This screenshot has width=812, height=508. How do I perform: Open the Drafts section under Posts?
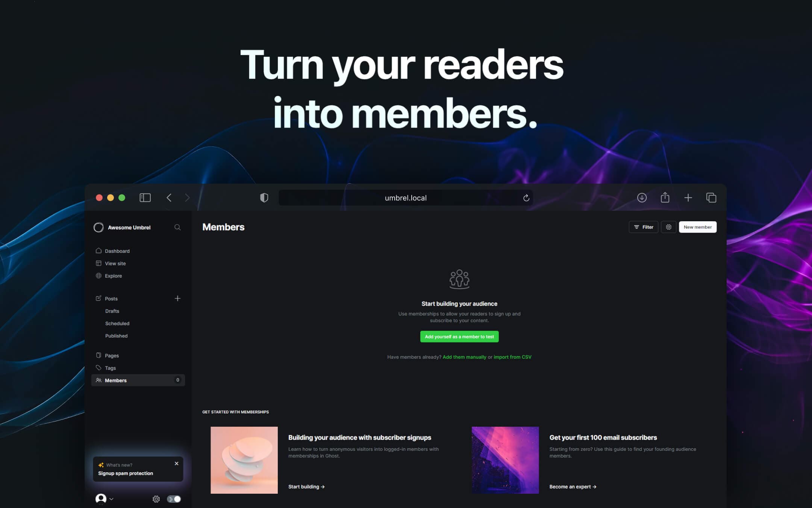click(x=112, y=311)
